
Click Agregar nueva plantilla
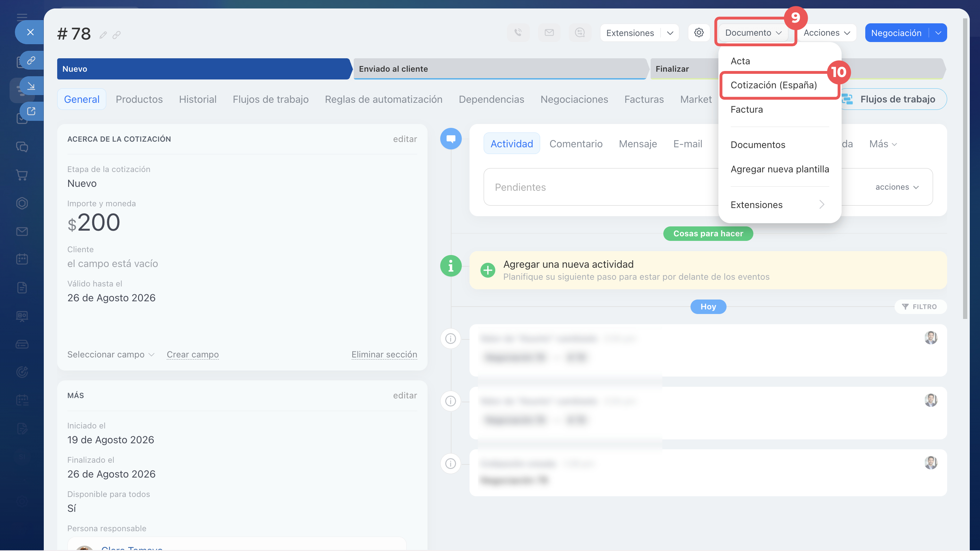[780, 169]
